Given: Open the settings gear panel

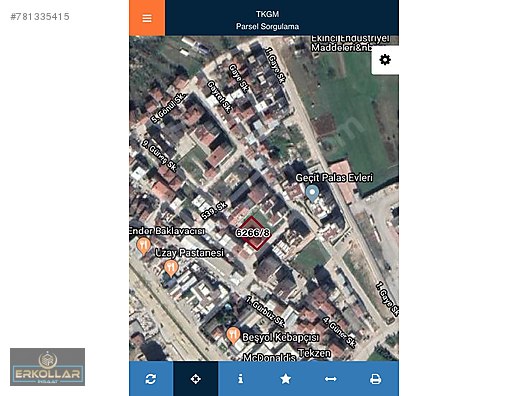Looking at the screenshot, I should pyautogui.click(x=385, y=60).
